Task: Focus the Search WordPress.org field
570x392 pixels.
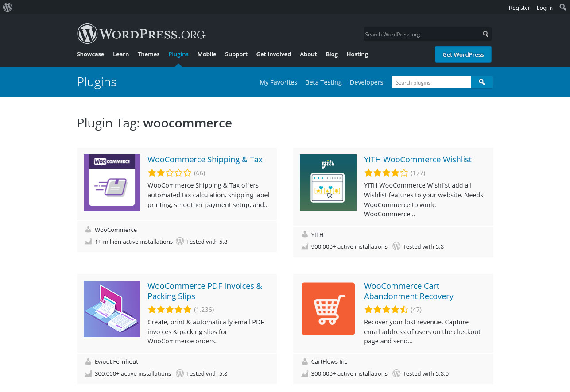Action: pyautogui.click(x=422, y=34)
